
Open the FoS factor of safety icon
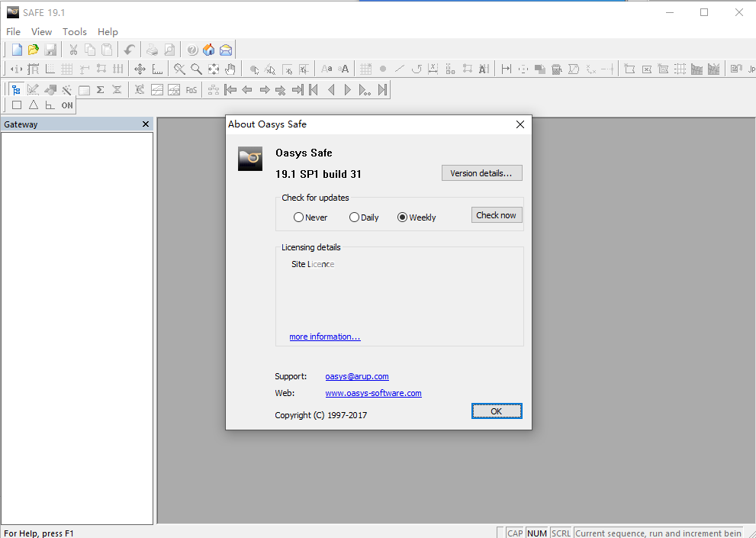(191, 90)
